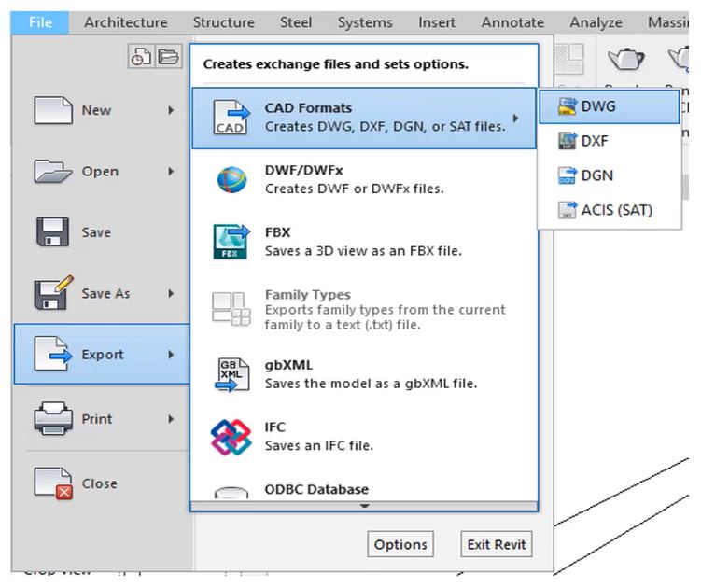701x588 pixels.
Task: Click the Open Documents folder icon
Action: click(169, 56)
